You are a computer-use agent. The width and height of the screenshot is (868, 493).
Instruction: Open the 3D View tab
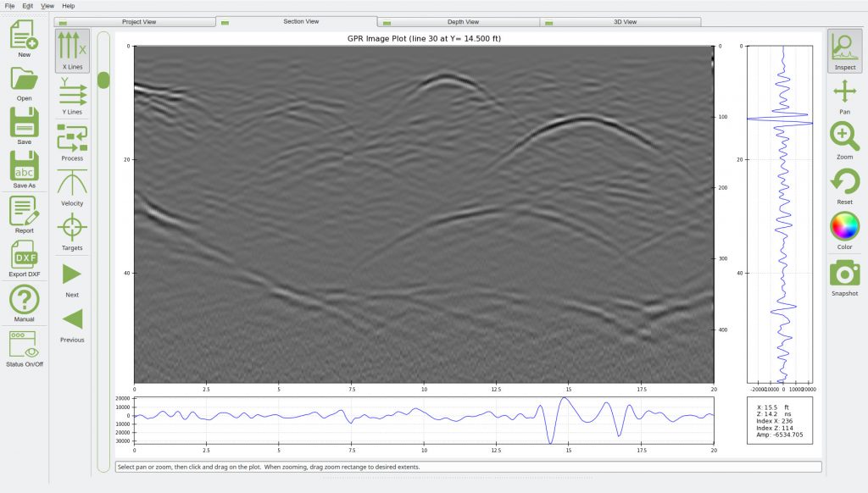click(620, 22)
